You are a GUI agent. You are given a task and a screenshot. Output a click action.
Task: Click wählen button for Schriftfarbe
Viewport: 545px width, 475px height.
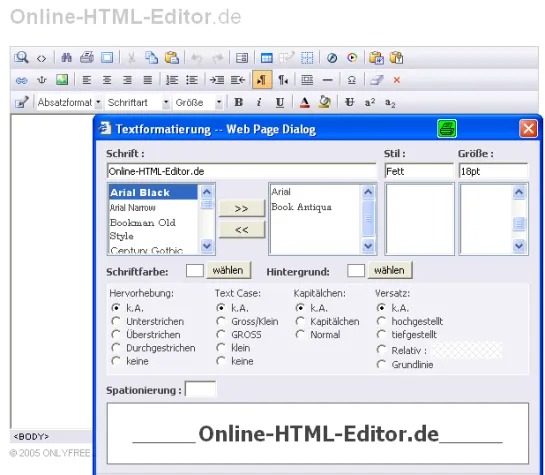coord(228,270)
